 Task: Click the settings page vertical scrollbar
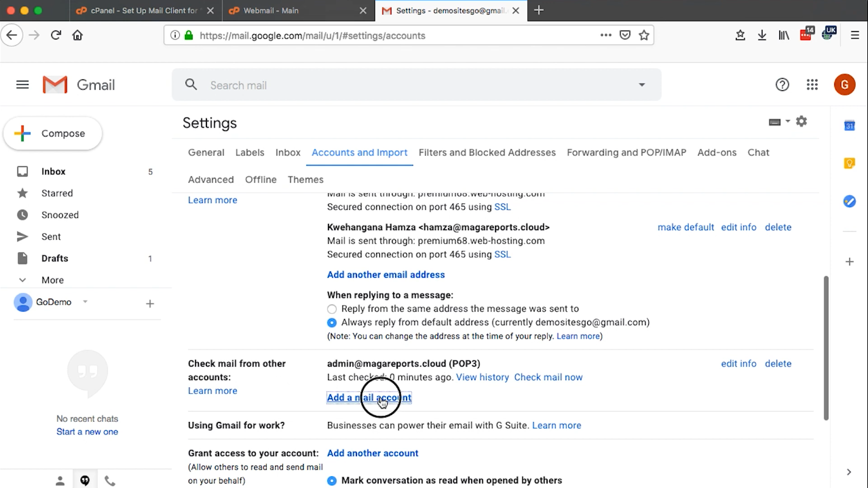click(x=826, y=348)
